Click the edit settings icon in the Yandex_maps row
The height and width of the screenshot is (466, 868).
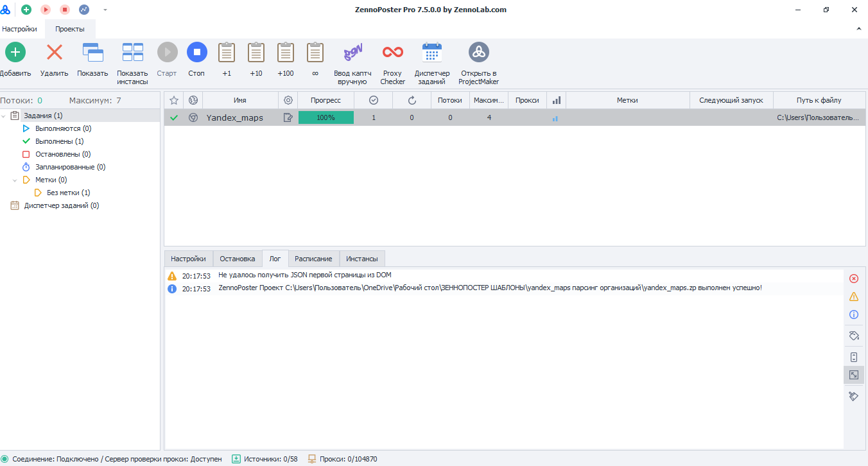288,117
